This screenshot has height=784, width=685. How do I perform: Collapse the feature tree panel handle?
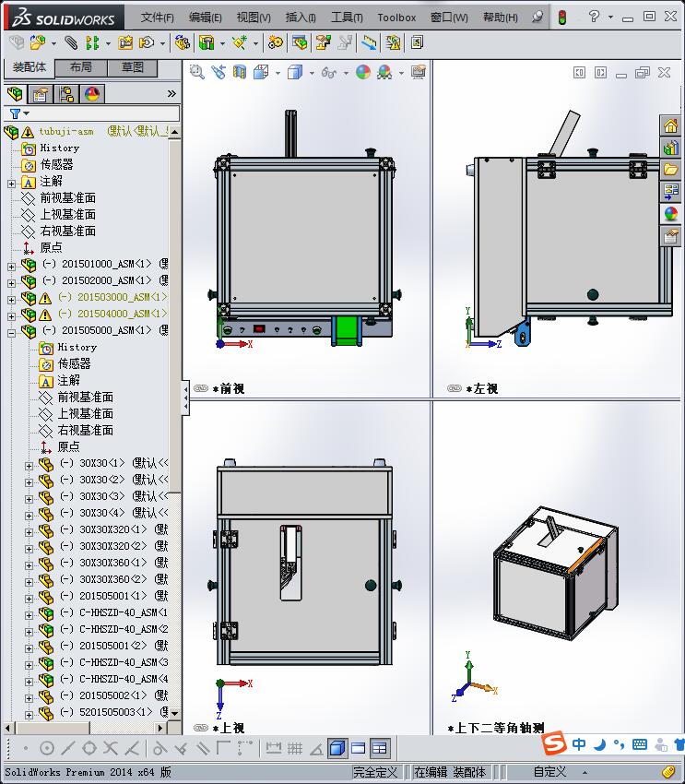tap(185, 398)
